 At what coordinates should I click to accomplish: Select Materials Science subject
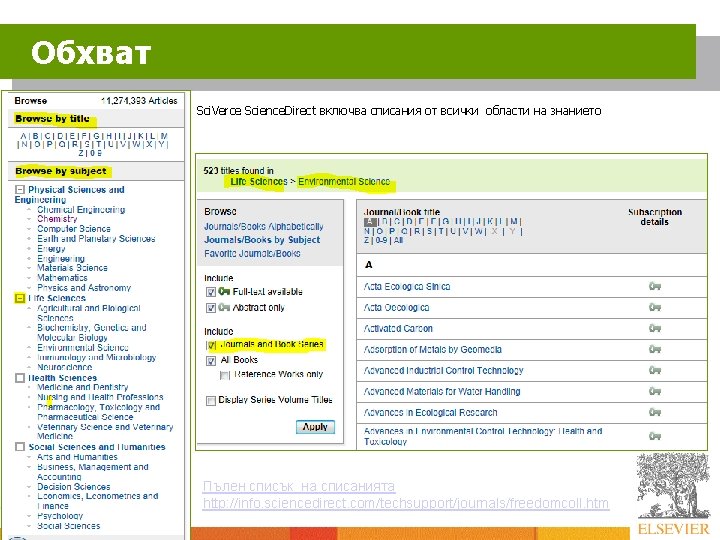(x=72, y=268)
